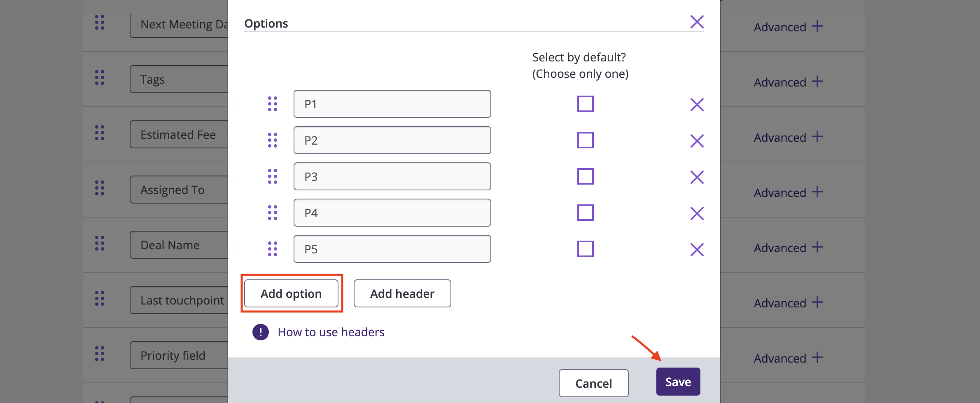980x403 pixels.
Task: Delete option P2 using its X icon
Action: (x=697, y=141)
